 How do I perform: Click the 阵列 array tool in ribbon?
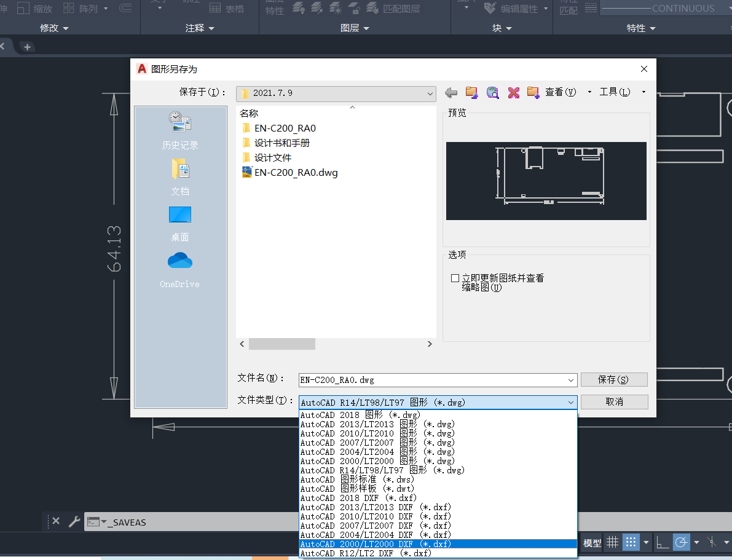(x=85, y=9)
